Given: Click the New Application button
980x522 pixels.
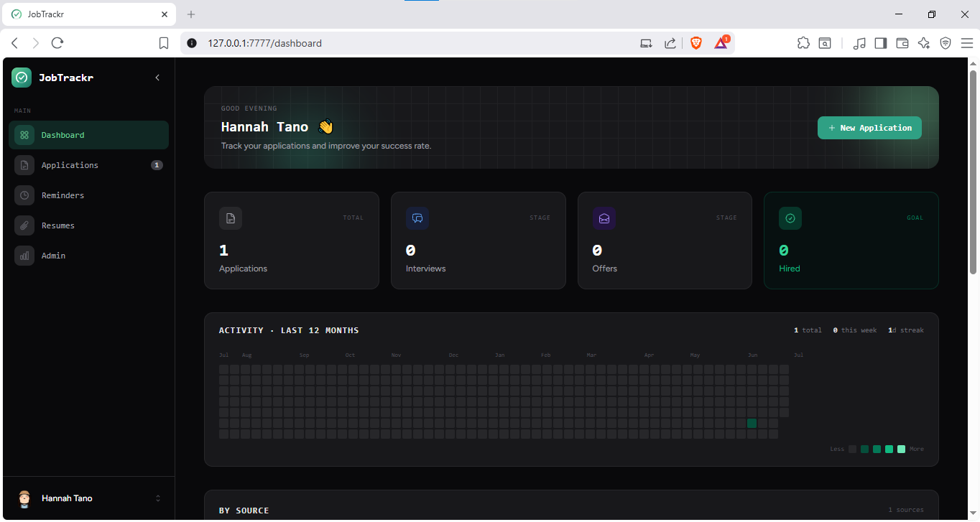Looking at the screenshot, I should pyautogui.click(x=869, y=128).
